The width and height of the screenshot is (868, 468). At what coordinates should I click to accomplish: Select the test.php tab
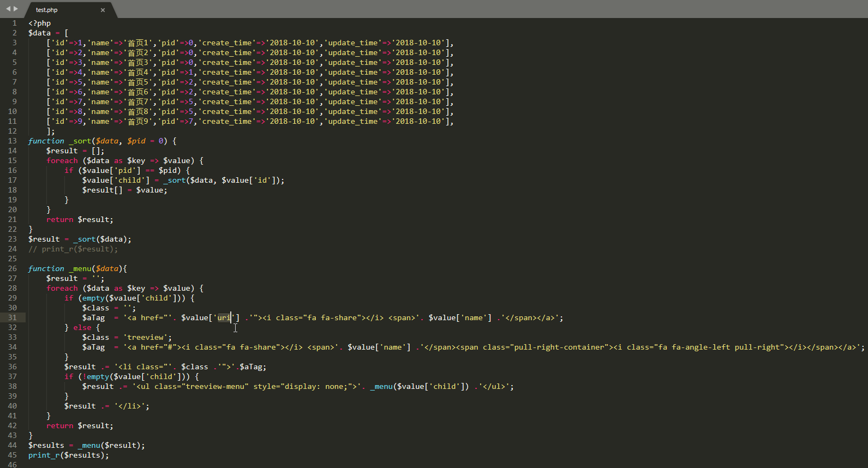[x=47, y=10]
